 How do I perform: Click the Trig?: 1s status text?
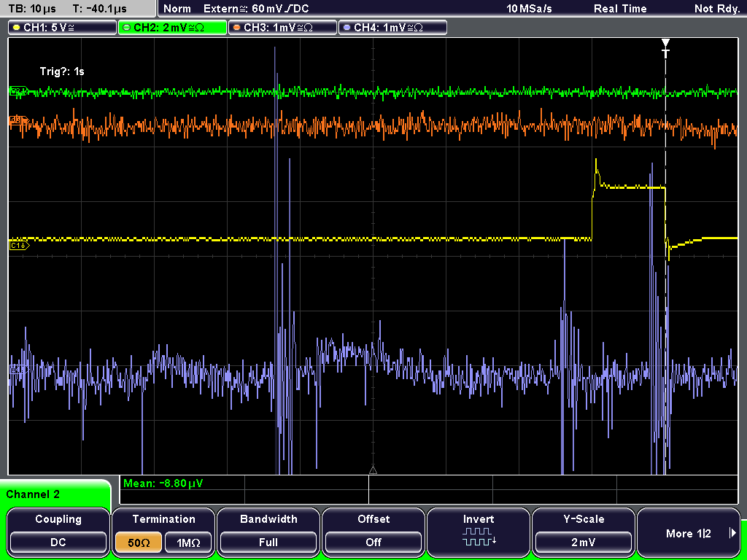[62, 71]
